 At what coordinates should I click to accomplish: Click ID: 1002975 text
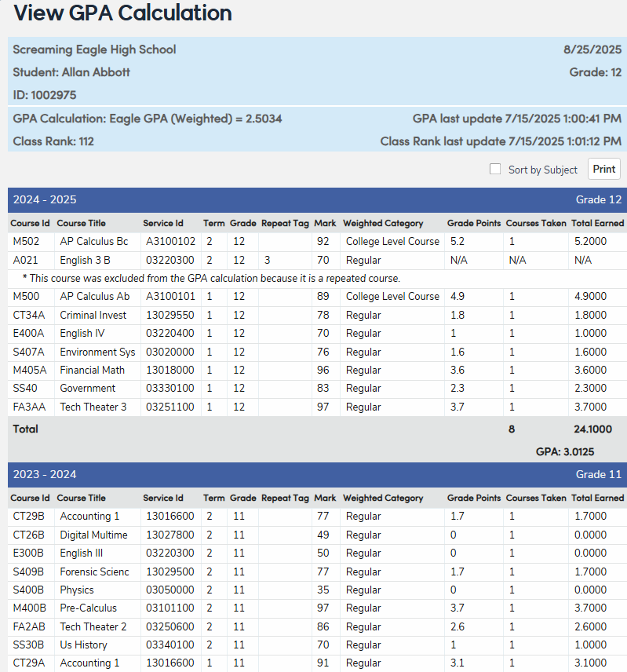tap(45, 95)
